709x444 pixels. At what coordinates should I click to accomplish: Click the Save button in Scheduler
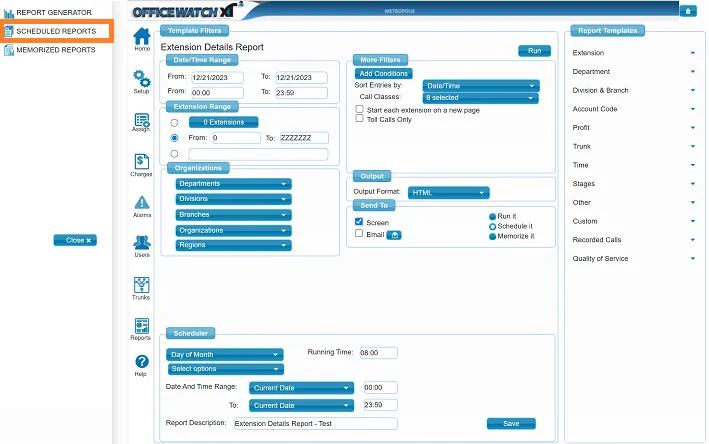[x=511, y=424]
